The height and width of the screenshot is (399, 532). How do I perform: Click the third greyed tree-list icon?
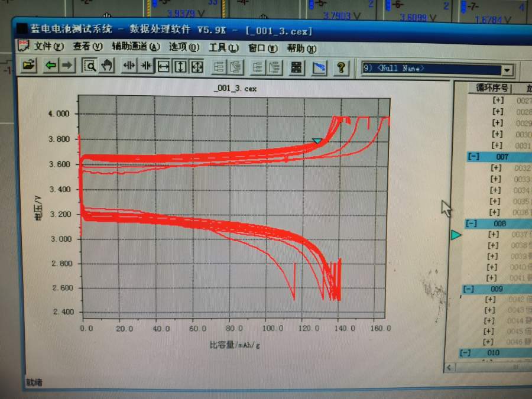point(258,67)
